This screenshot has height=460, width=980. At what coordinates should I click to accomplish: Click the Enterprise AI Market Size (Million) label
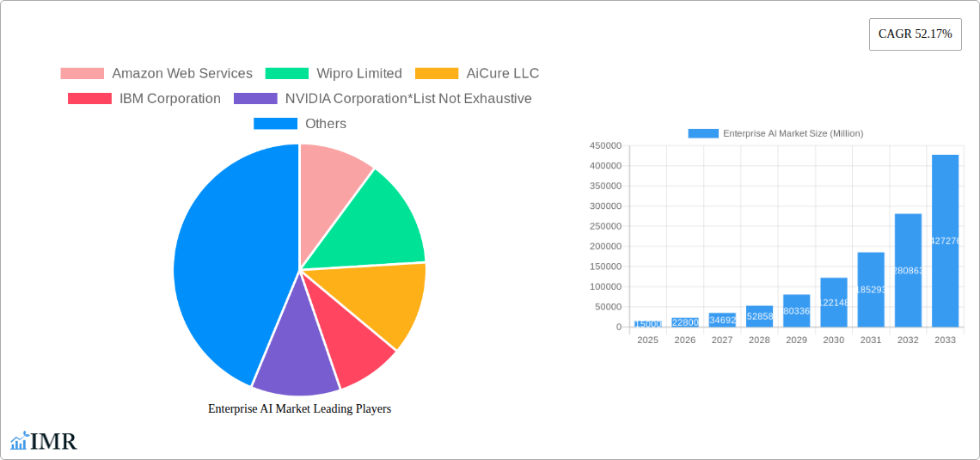tap(793, 133)
